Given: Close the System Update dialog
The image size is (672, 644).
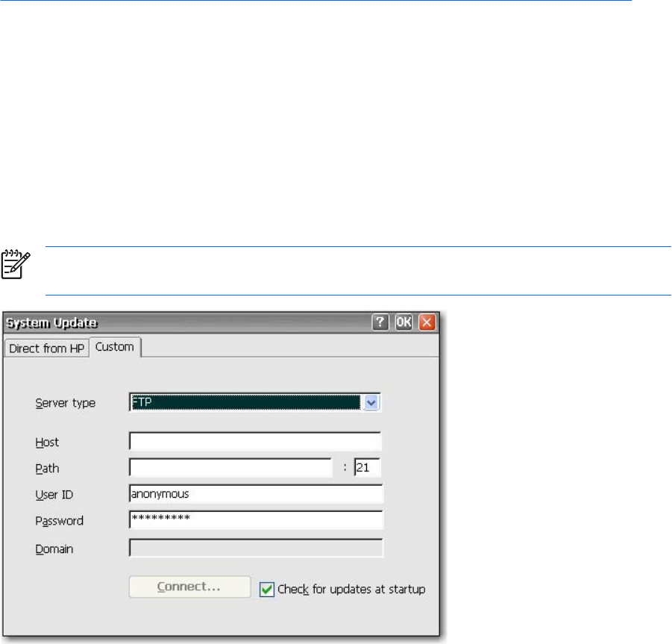Looking at the screenshot, I should pyautogui.click(x=427, y=322).
